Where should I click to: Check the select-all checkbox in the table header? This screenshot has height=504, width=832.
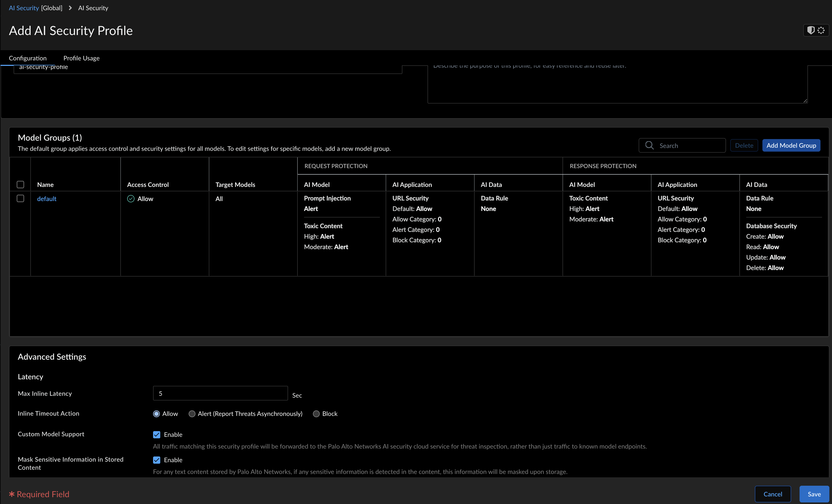(20, 185)
